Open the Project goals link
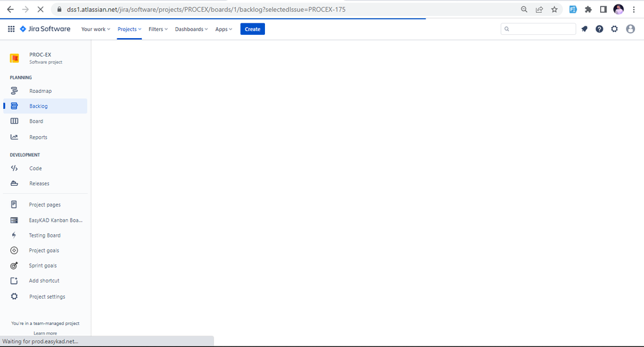644x347 pixels. pos(45,250)
